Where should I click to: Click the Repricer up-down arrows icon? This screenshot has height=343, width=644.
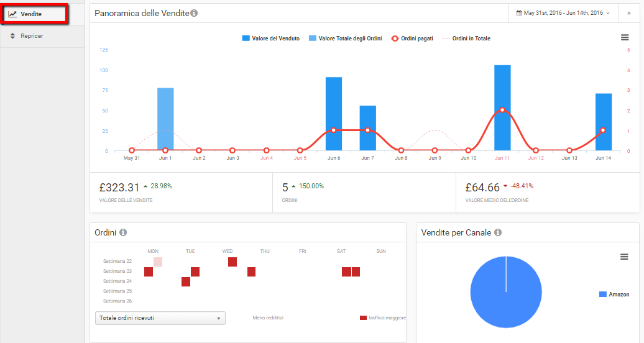[x=12, y=36]
